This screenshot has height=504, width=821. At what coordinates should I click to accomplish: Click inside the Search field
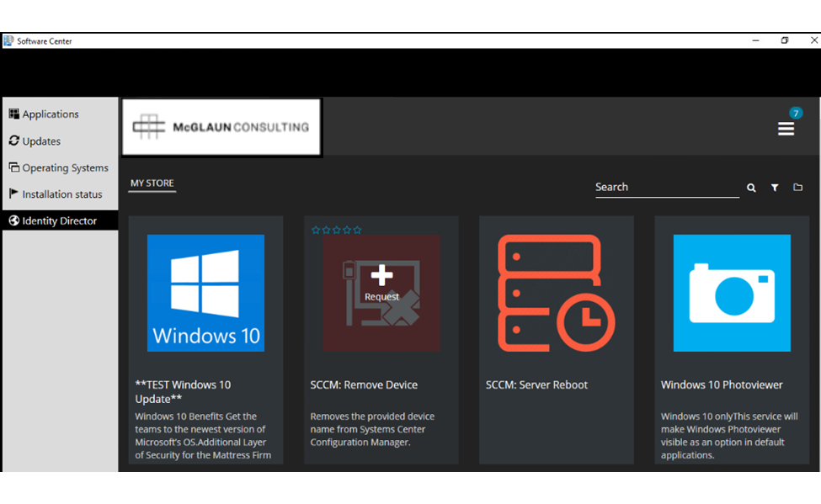click(667, 188)
